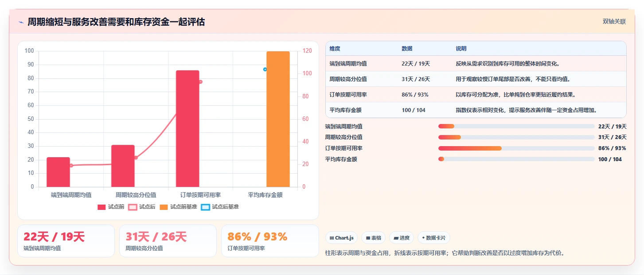Viewport: 644px width, 275px height.
Task: Click the blue 试点后基准 legend swatch
Action: [x=206, y=207]
